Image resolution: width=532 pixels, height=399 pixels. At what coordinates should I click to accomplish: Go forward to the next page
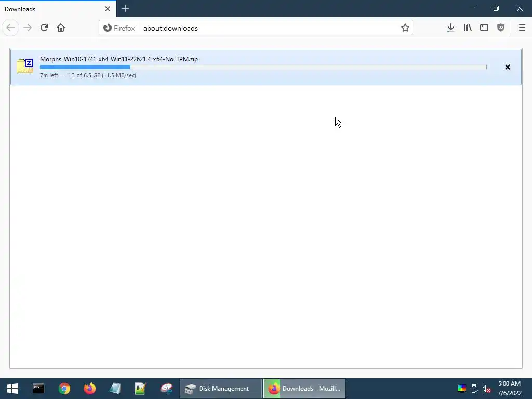tap(28, 28)
